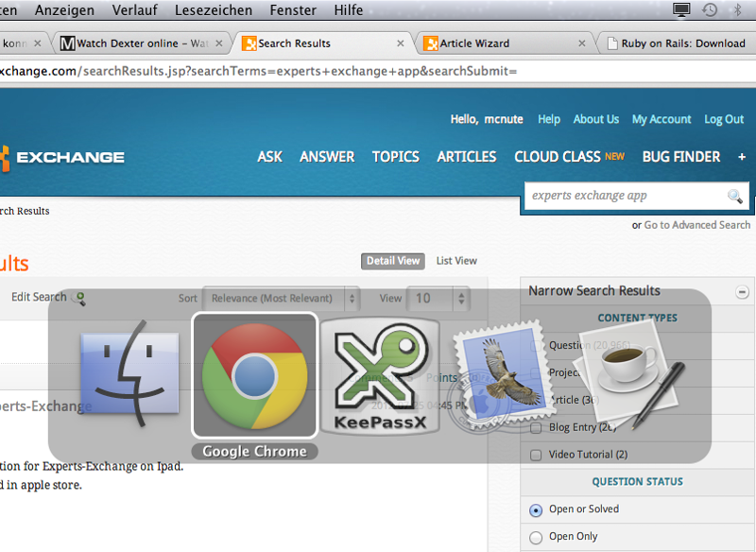The image size is (756, 552).
Task: Click the About Us link
Action: pyautogui.click(x=596, y=119)
